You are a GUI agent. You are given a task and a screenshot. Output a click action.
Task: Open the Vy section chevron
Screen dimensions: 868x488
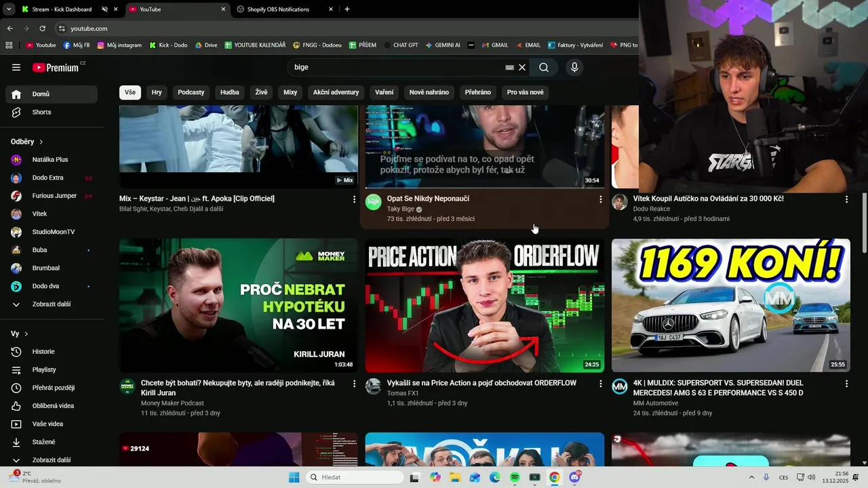click(26, 334)
